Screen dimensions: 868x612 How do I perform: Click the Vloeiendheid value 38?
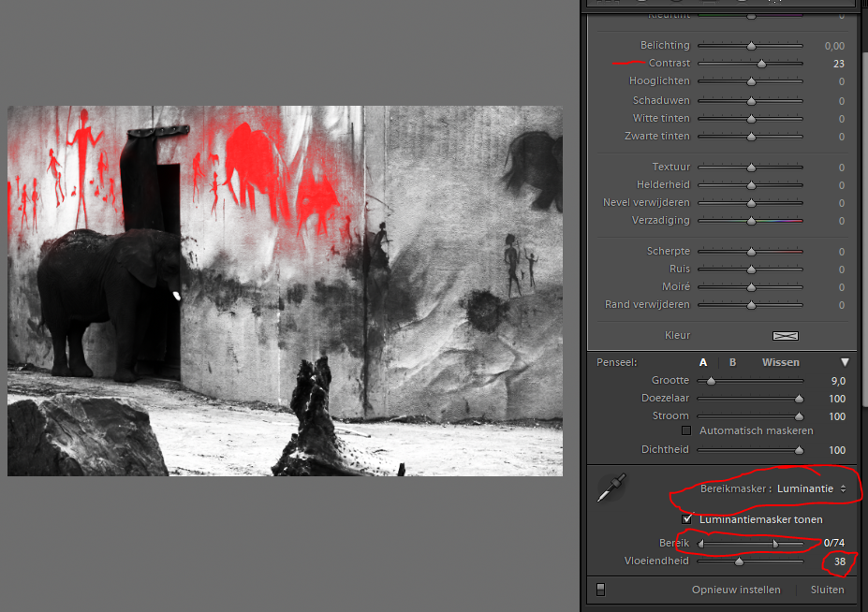pyautogui.click(x=840, y=561)
